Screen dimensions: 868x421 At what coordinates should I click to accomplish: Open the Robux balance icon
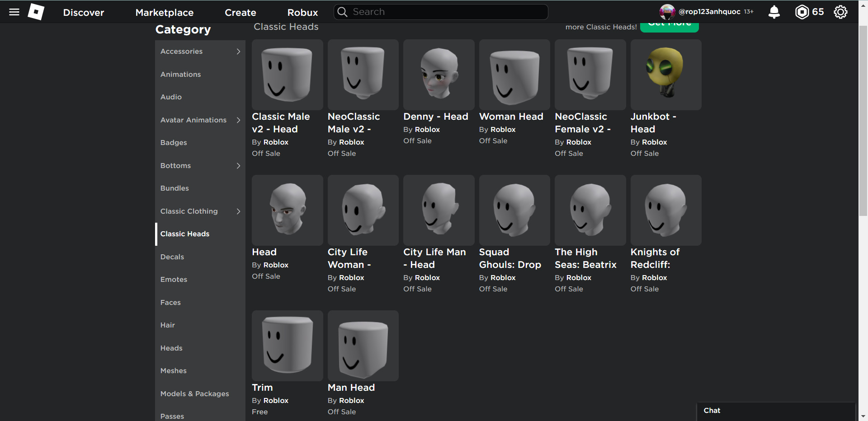pyautogui.click(x=802, y=12)
